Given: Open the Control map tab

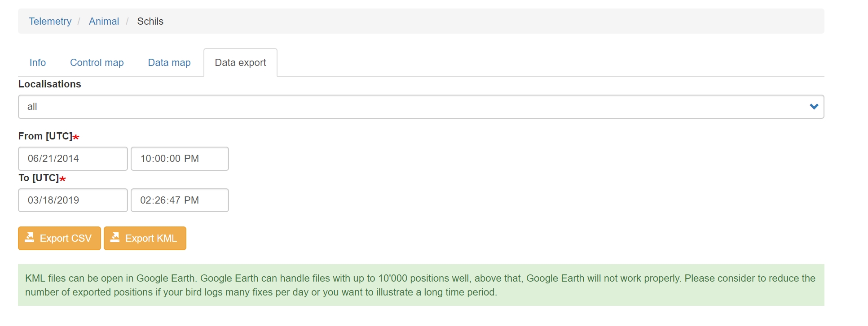Looking at the screenshot, I should pyautogui.click(x=97, y=63).
